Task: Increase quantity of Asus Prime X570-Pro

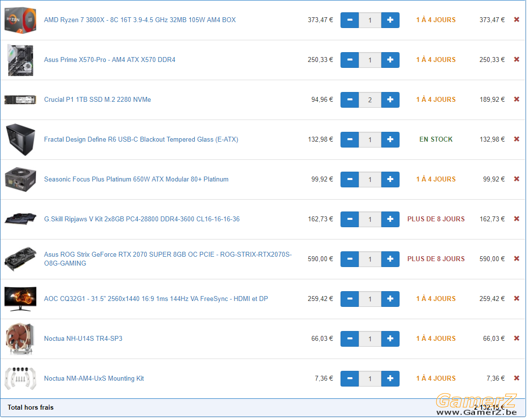Action: pyautogui.click(x=390, y=60)
